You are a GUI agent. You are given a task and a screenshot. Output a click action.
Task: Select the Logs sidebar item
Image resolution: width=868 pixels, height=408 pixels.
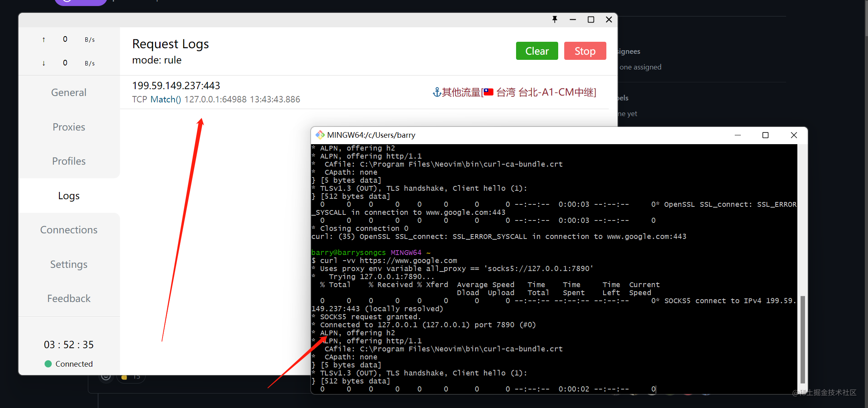click(69, 196)
